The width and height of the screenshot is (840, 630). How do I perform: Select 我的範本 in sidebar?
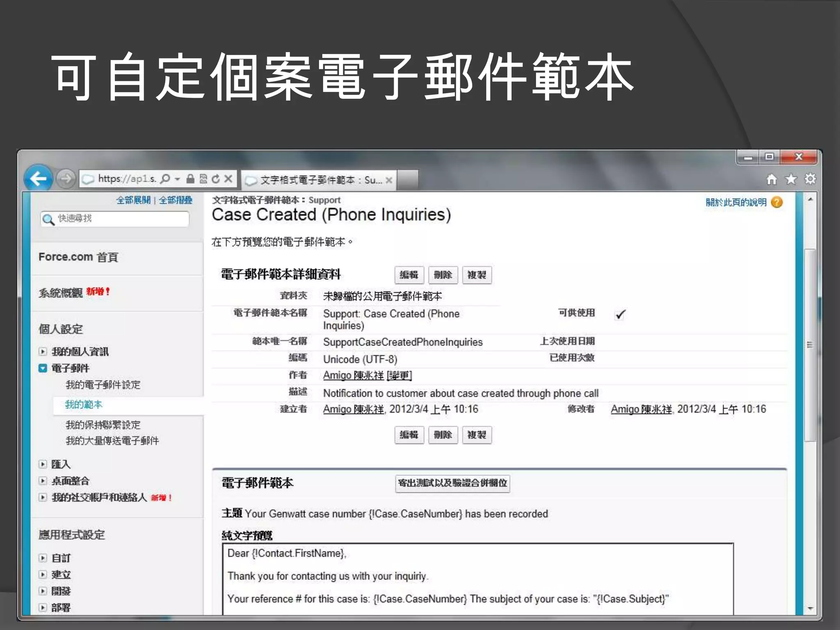84,405
